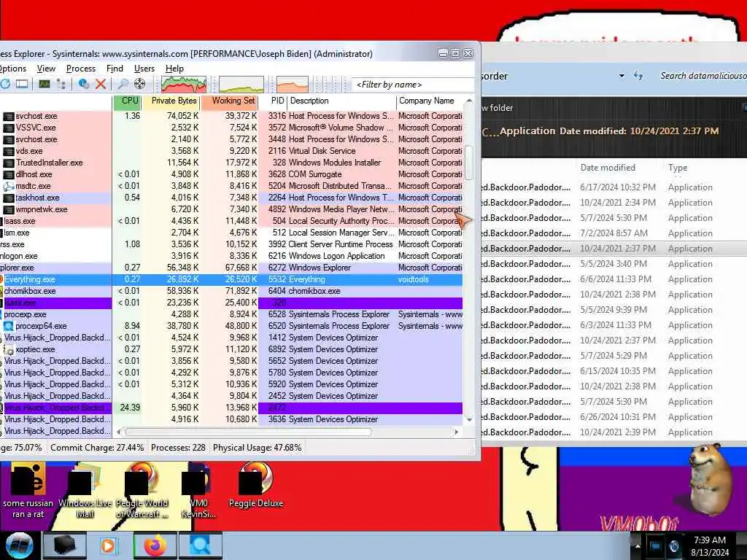
Task: Open System Information from the toolbar graph icon
Action: pyautogui.click(x=44, y=85)
